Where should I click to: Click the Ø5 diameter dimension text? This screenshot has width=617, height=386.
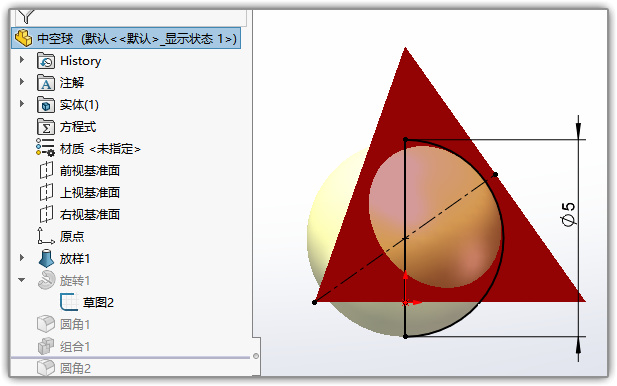pos(568,214)
